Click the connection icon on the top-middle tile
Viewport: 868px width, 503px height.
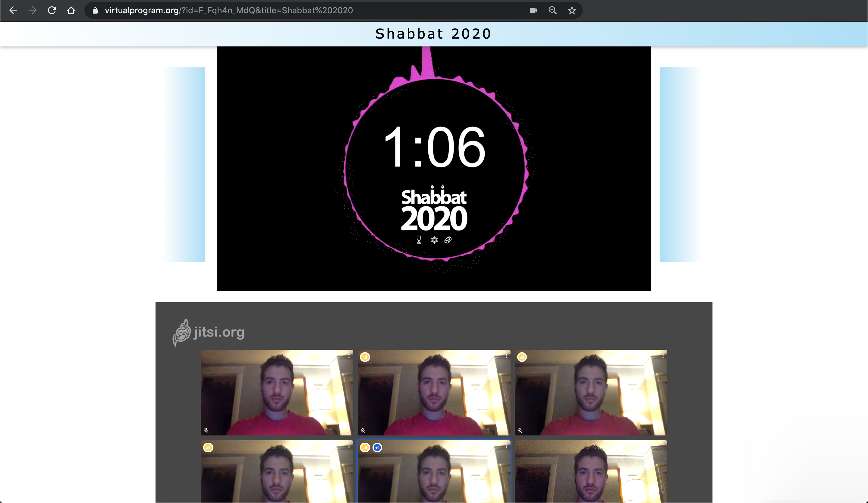click(365, 357)
